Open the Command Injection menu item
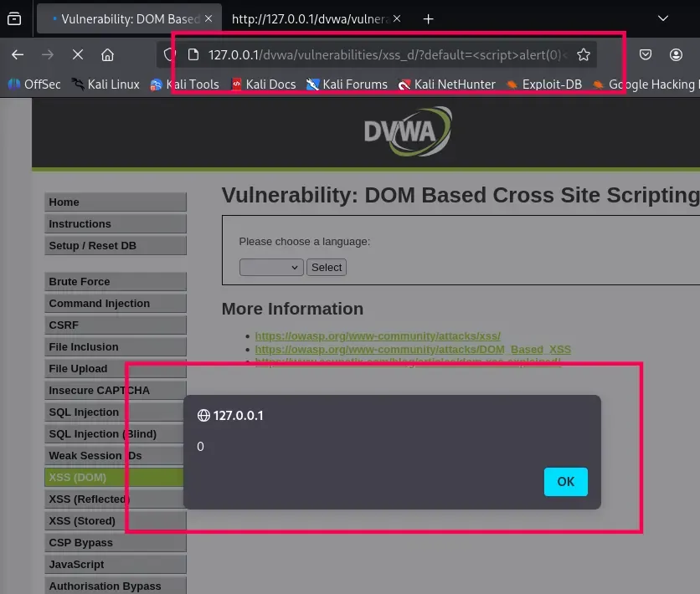 click(116, 303)
